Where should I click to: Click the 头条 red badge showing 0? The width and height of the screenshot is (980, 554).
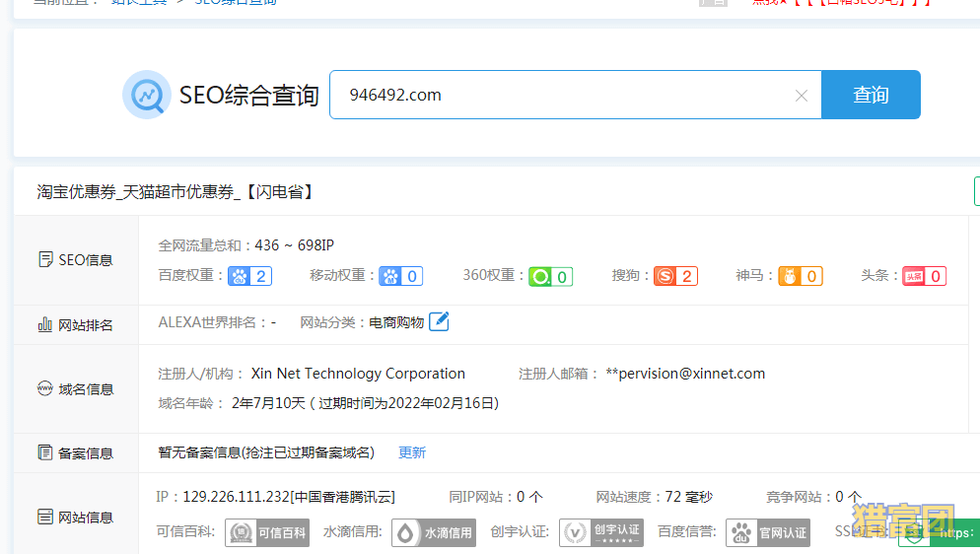925,276
